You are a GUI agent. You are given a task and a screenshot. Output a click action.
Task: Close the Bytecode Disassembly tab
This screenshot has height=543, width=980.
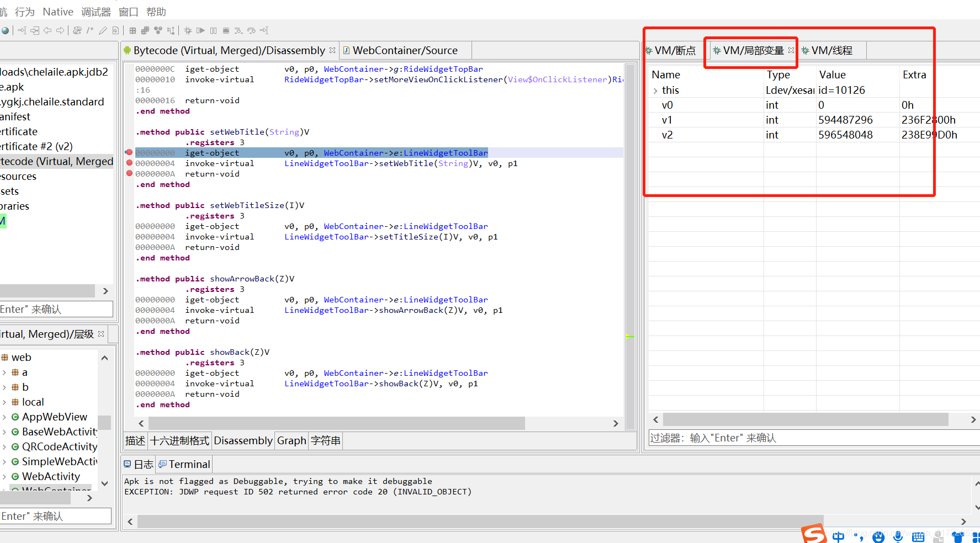332,50
